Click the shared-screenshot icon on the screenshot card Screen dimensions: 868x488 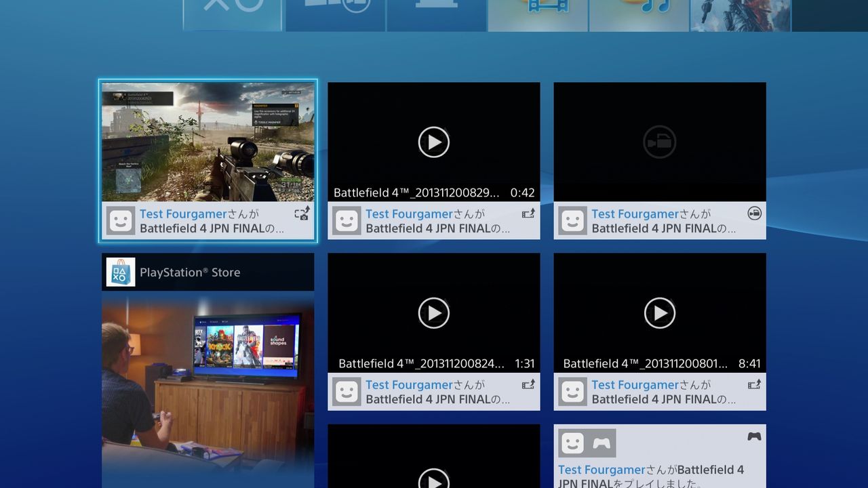tap(302, 214)
